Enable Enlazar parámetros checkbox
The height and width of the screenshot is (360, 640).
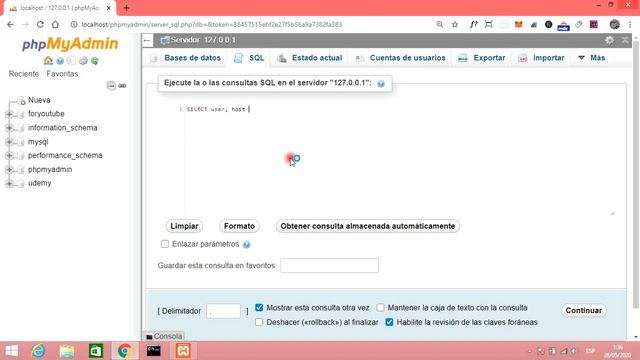point(164,244)
